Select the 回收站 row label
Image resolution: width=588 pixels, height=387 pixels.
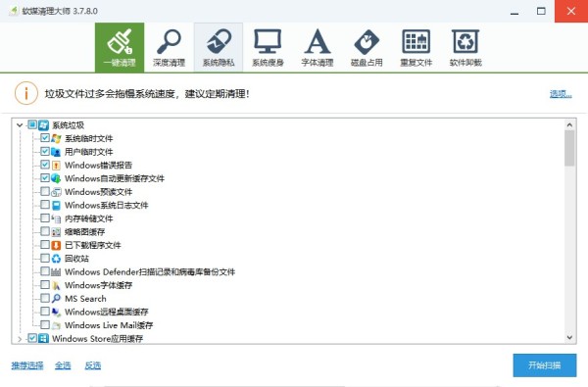76,259
